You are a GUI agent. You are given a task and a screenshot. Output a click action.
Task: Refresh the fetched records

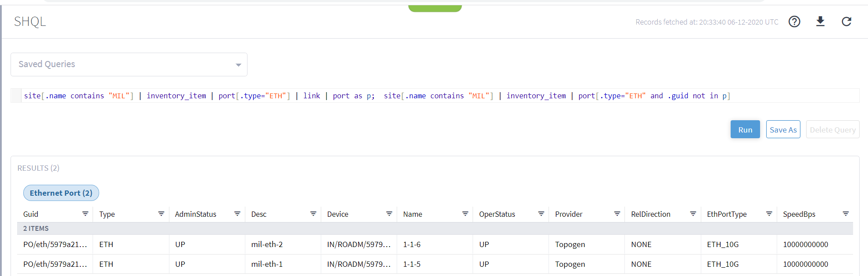[846, 22]
